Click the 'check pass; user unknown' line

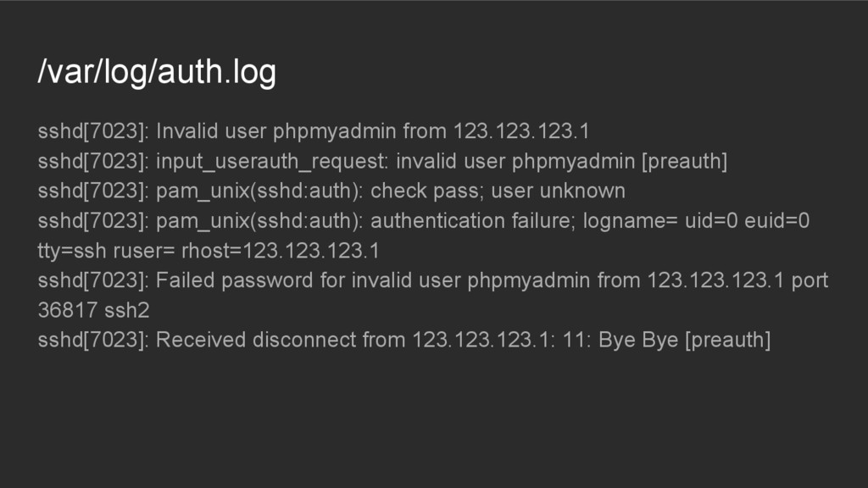(331, 191)
